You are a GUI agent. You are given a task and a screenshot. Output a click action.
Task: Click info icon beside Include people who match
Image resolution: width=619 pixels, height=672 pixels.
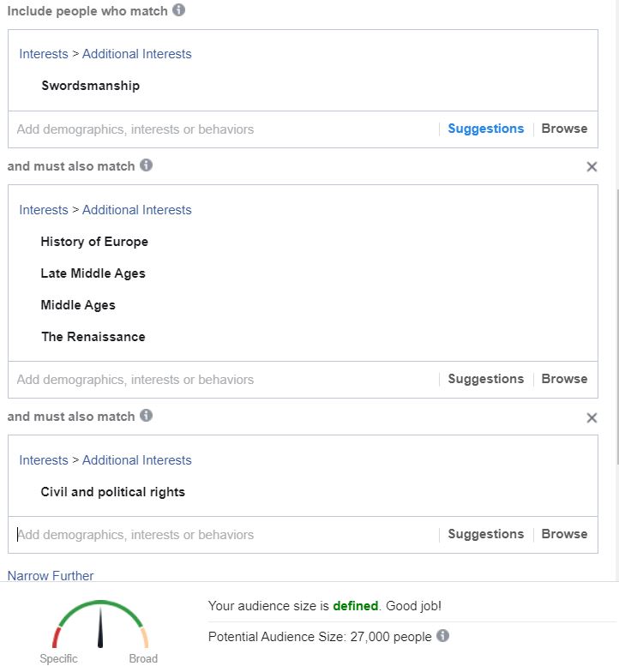tap(178, 10)
